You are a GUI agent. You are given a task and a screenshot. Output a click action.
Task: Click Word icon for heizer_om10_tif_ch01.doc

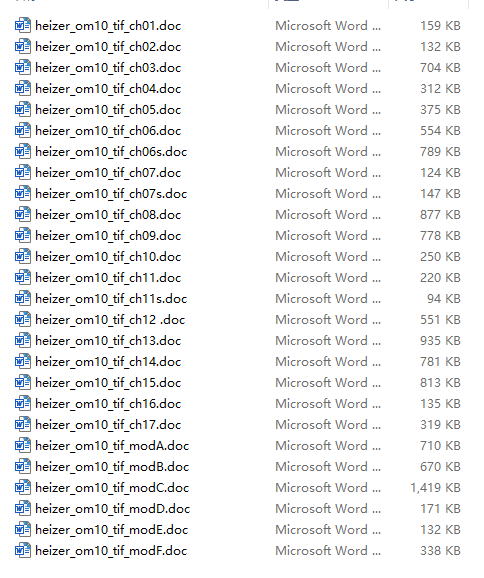point(22,25)
